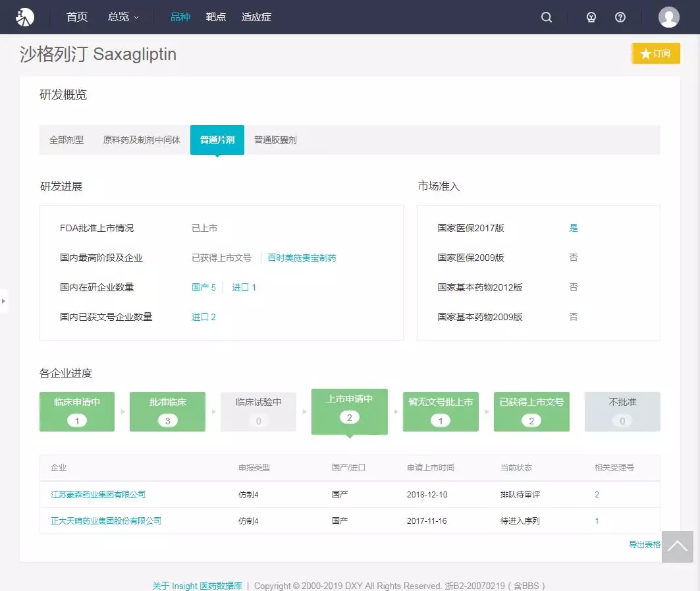The width and height of the screenshot is (700, 591).
Task: Open the 百时美施贵宝制药 company link
Action: pos(302,258)
